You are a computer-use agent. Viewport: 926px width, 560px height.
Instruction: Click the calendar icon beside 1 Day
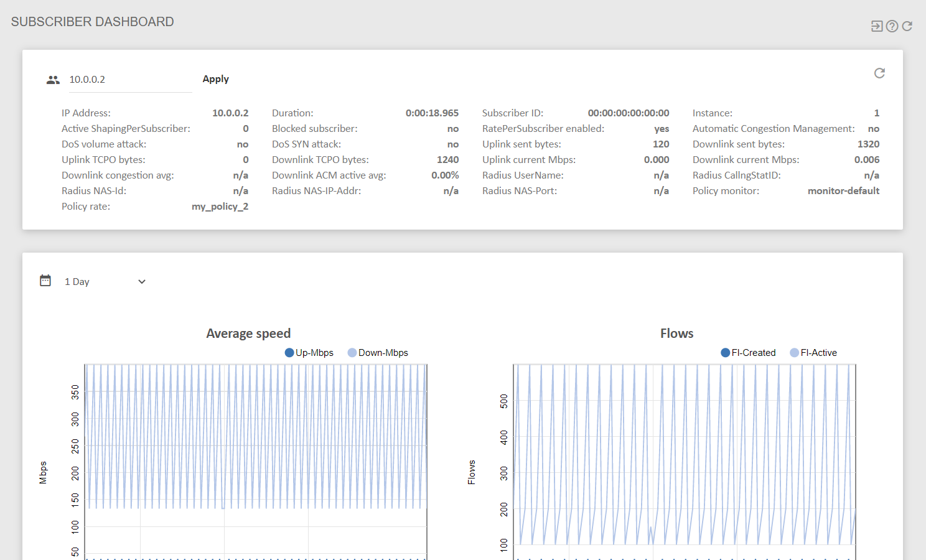coord(45,281)
